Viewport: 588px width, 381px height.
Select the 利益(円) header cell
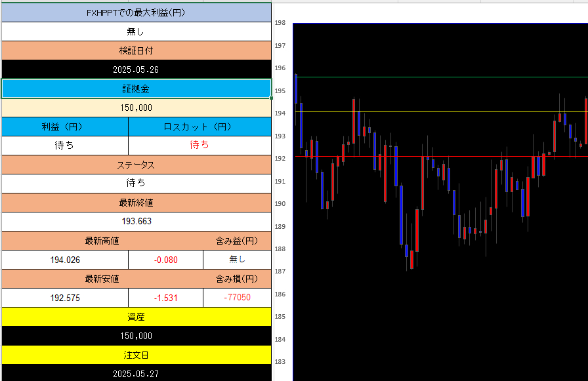tap(65, 127)
